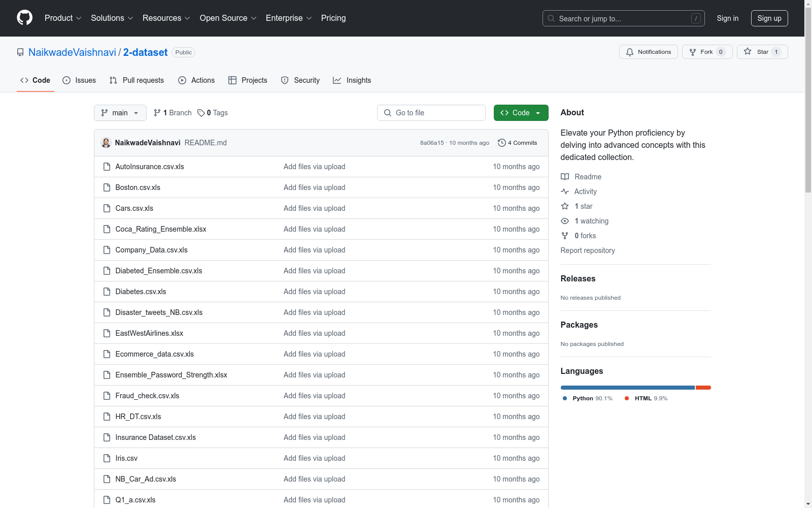
Task: Click the file icon for Cars.csv.xls
Action: 107,208
